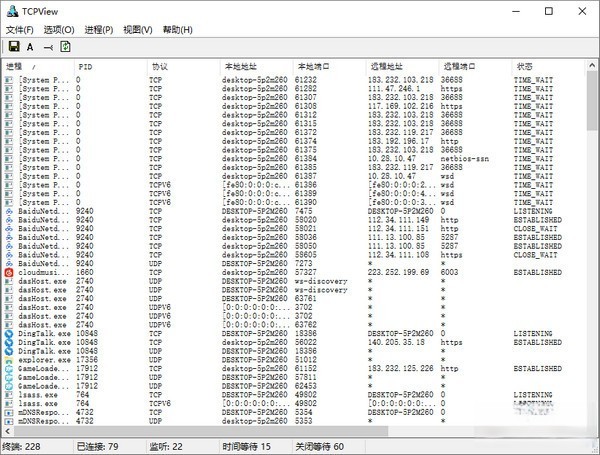Click DingTalk.exe icon on port 56022 row
Viewport: 600px width, 455px height.
pos(9,342)
